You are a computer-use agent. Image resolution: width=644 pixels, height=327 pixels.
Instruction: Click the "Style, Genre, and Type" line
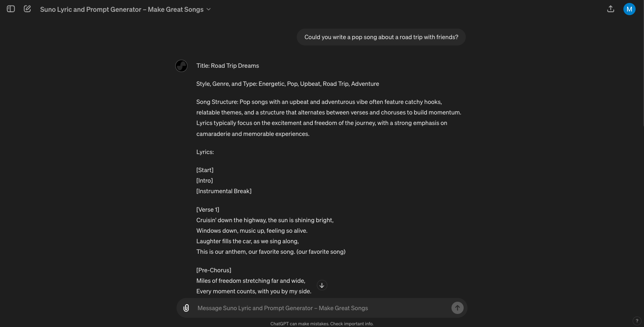coord(288,84)
